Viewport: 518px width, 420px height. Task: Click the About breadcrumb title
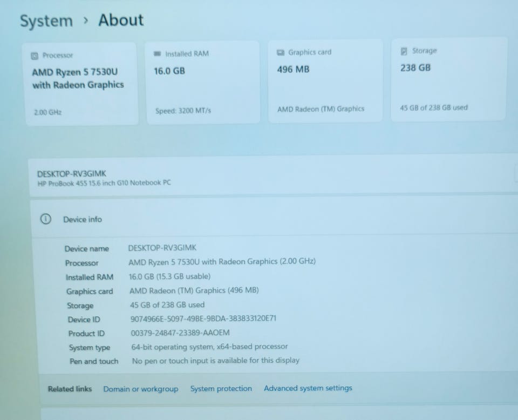click(121, 20)
